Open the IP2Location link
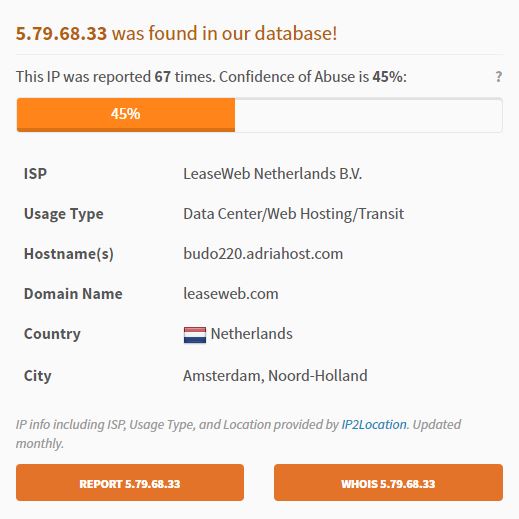Image resolution: width=519 pixels, height=519 pixels. click(x=374, y=424)
